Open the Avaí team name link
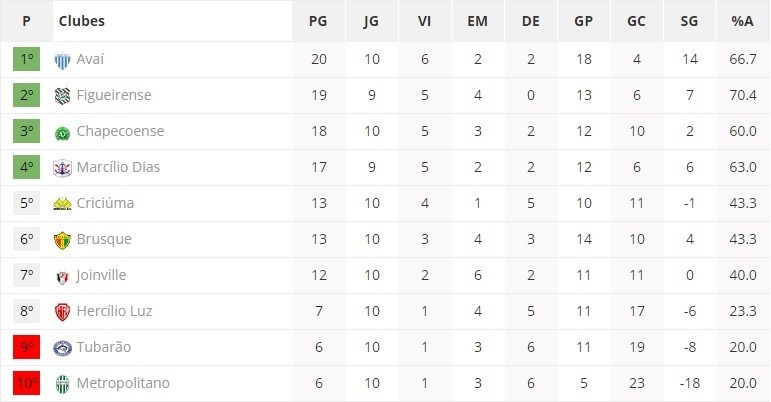Screen dimensions: 771x402 (90, 59)
